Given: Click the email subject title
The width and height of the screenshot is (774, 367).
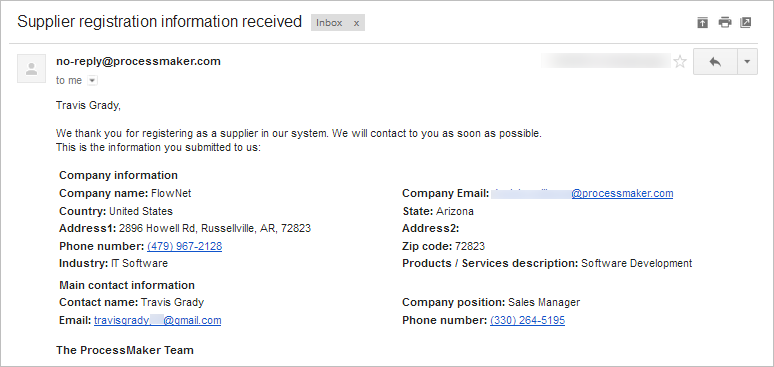Looking at the screenshot, I should [159, 22].
